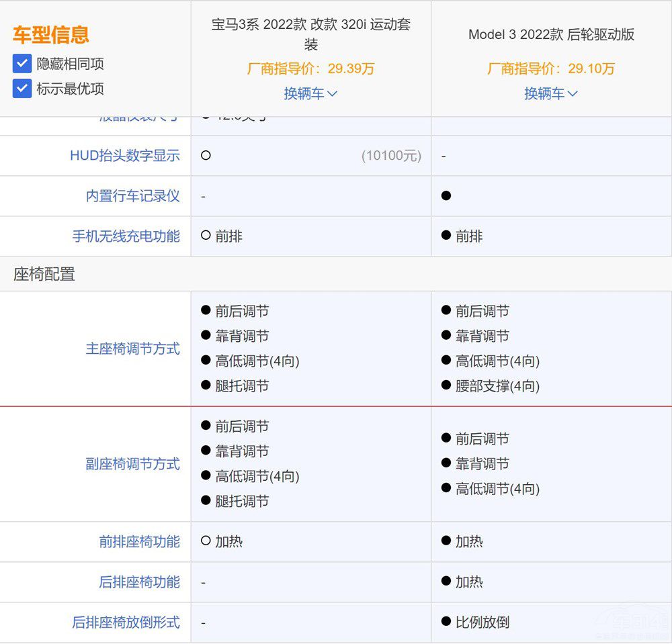Image resolution: width=672 pixels, height=644 pixels.
Task: Click Model 3 厂商指导价 29.10万 price
Action: coord(551,68)
